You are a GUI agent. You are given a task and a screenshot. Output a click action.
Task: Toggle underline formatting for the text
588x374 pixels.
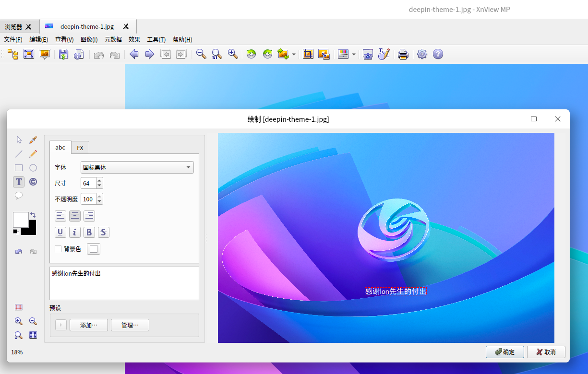click(x=60, y=232)
